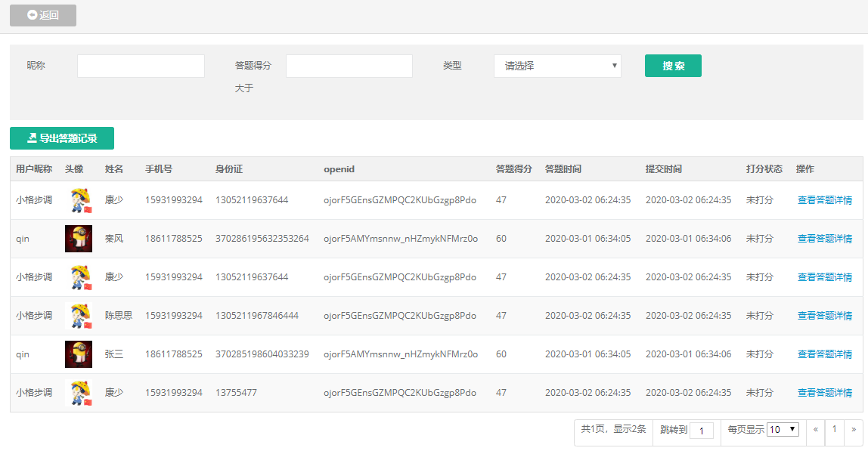Select ID number 370286195632353264

pyautogui.click(x=262, y=239)
